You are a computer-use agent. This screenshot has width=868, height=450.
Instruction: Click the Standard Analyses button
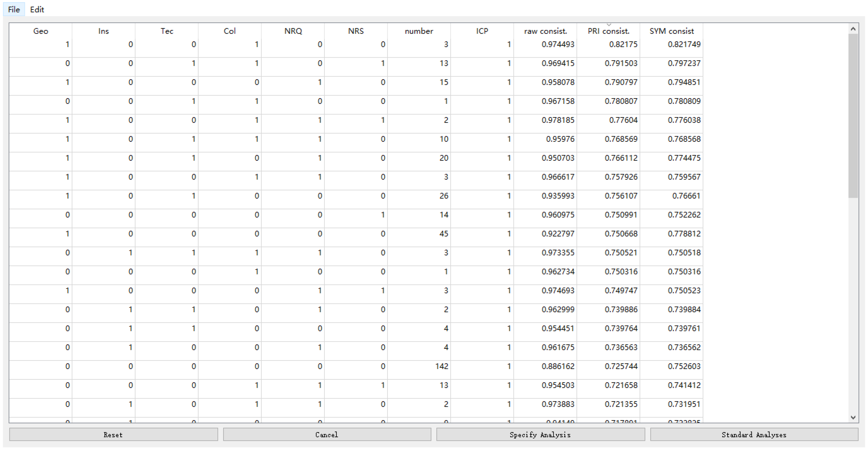coord(754,434)
